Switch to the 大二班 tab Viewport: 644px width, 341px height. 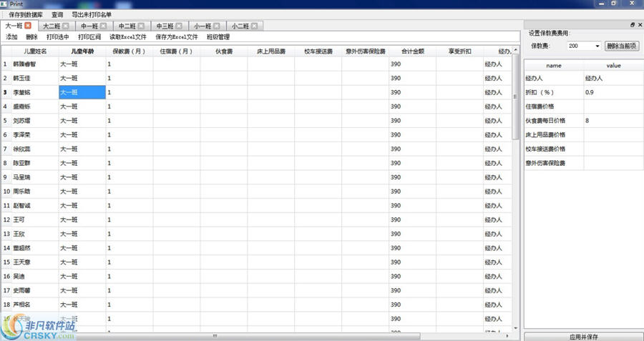(52, 26)
